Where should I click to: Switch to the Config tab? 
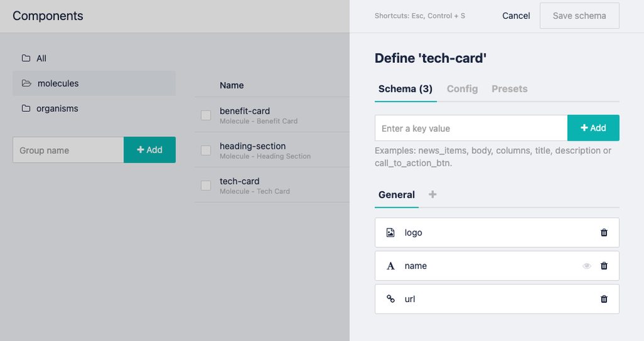point(462,89)
